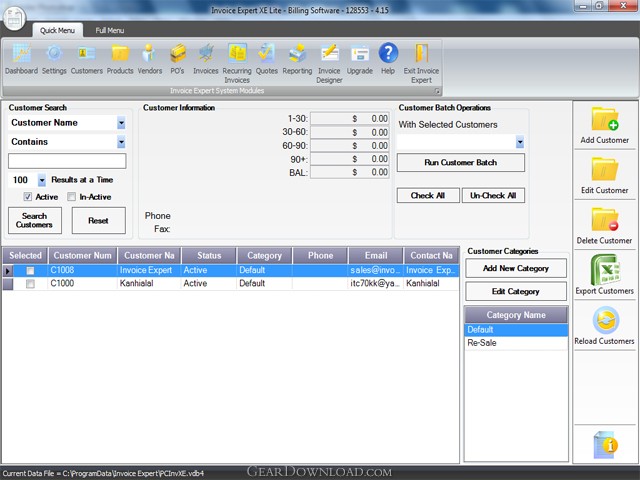Click the sales@invo... email cell
Viewport: 640px width, 480px height.
click(376, 271)
